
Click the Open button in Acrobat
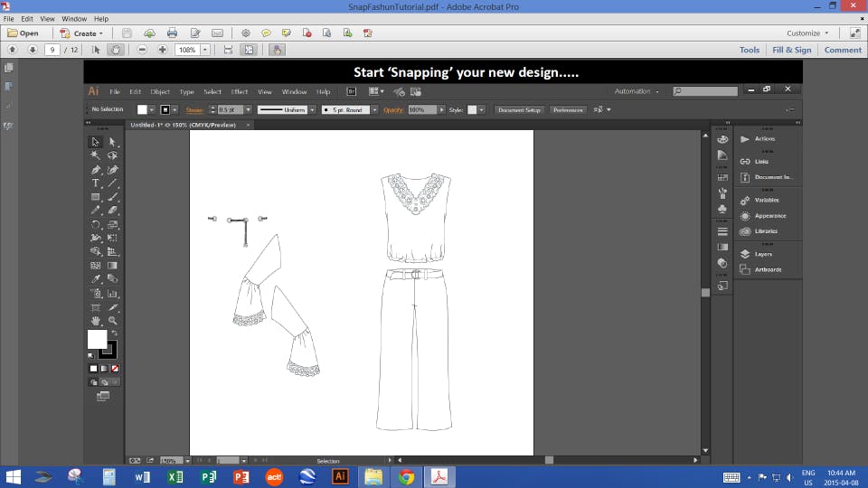tap(23, 33)
